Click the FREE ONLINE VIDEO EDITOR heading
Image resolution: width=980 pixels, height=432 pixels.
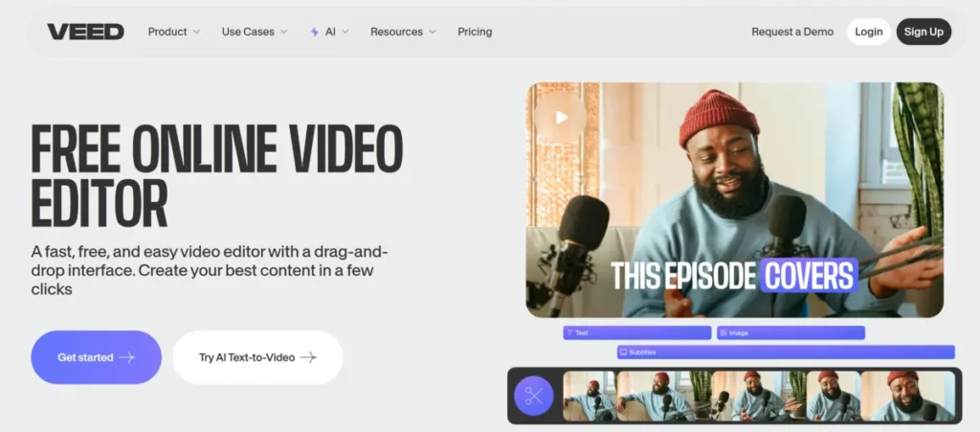coord(217,175)
